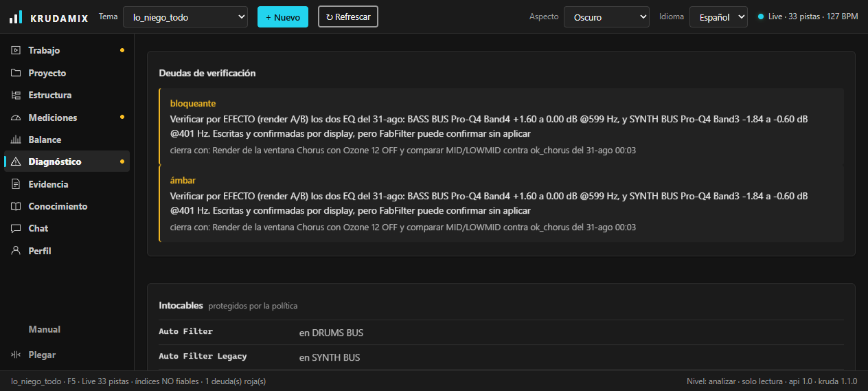Go to Conocimiento
The image size is (868, 391).
click(x=67, y=206)
